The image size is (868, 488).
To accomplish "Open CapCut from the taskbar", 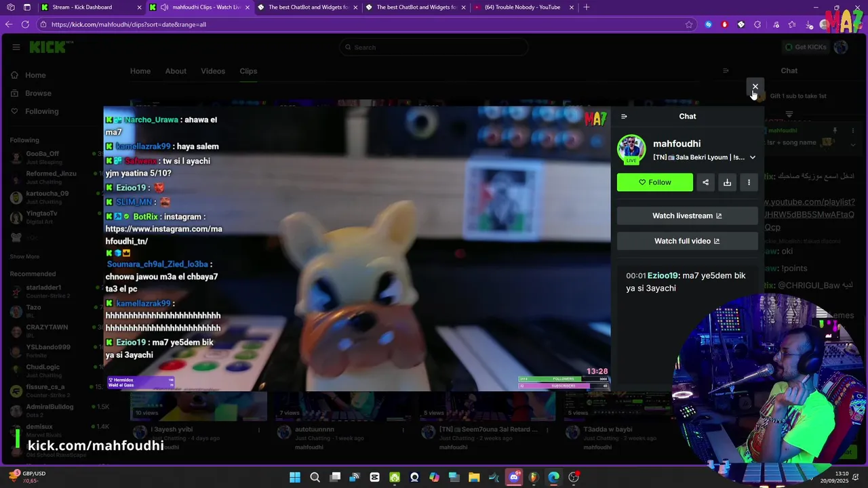I will coord(374,477).
